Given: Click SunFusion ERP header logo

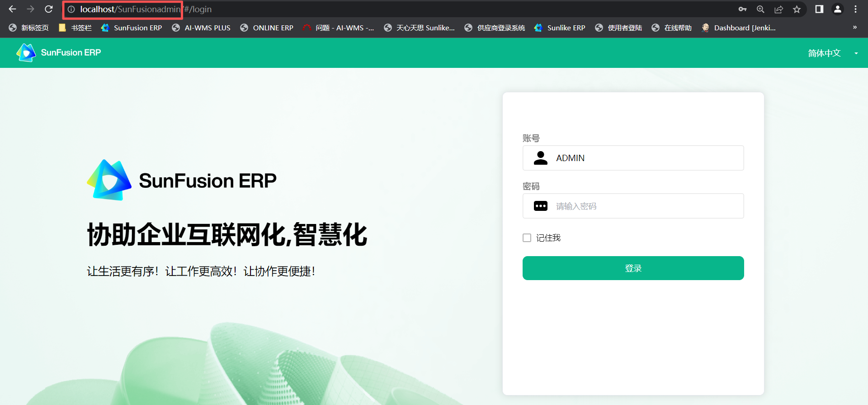Looking at the screenshot, I should [x=59, y=52].
